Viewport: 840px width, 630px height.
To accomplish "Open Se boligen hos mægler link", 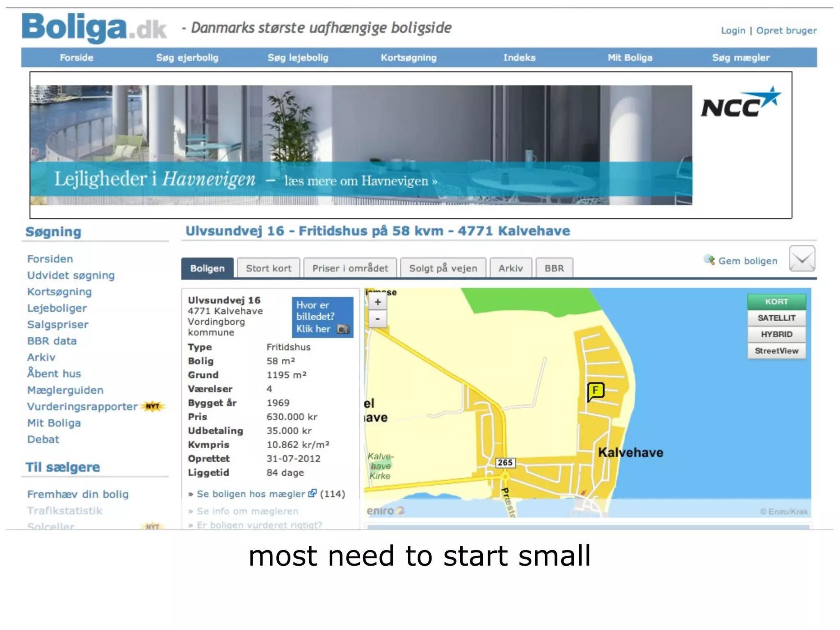I will pos(251,494).
